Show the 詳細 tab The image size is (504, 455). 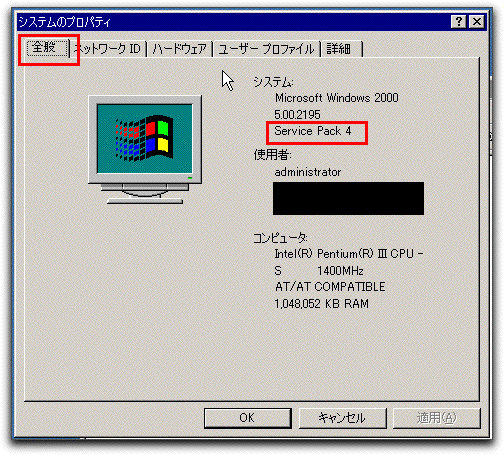pyautogui.click(x=341, y=49)
